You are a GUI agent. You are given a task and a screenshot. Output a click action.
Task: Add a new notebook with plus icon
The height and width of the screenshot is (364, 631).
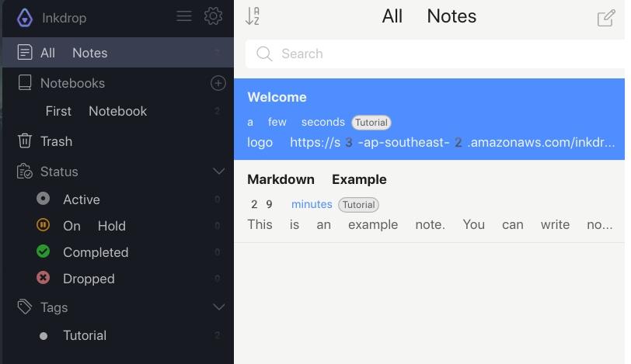click(x=218, y=83)
